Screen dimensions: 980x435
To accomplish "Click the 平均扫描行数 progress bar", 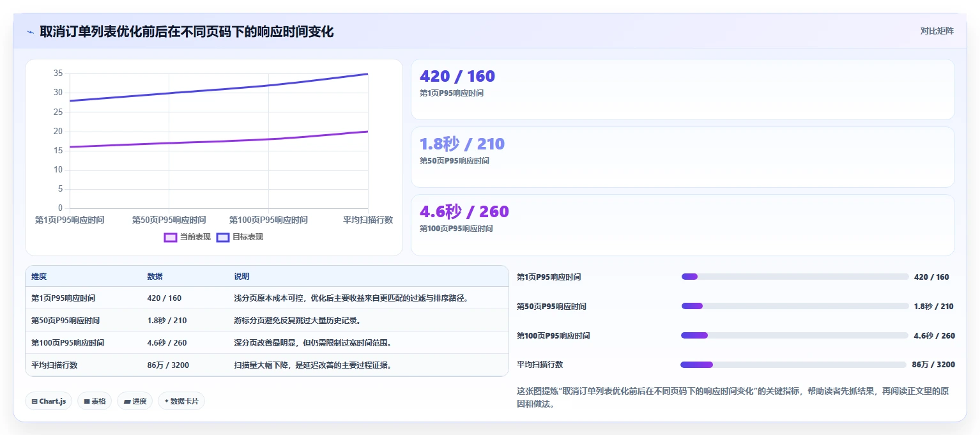I will pos(793,365).
